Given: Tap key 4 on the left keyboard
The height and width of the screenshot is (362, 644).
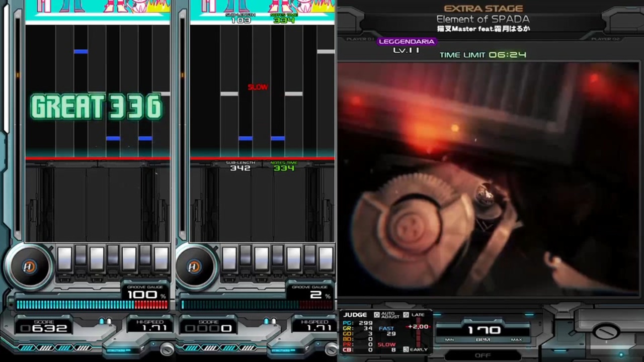Looking at the screenshot, I should 113,255.
